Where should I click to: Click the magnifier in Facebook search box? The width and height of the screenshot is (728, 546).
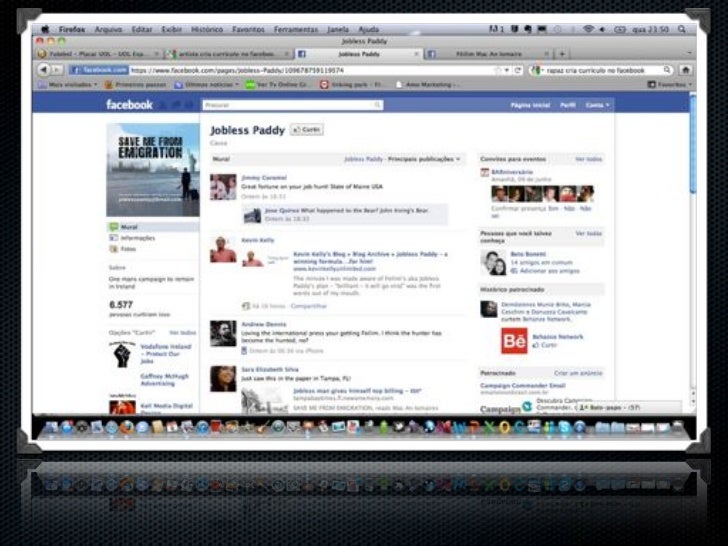point(377,105)
